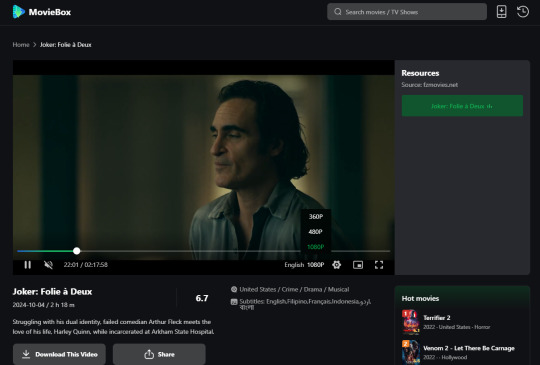540x365 pixels.
Task: Open the English audio language selector
Action: coord(294,264)
